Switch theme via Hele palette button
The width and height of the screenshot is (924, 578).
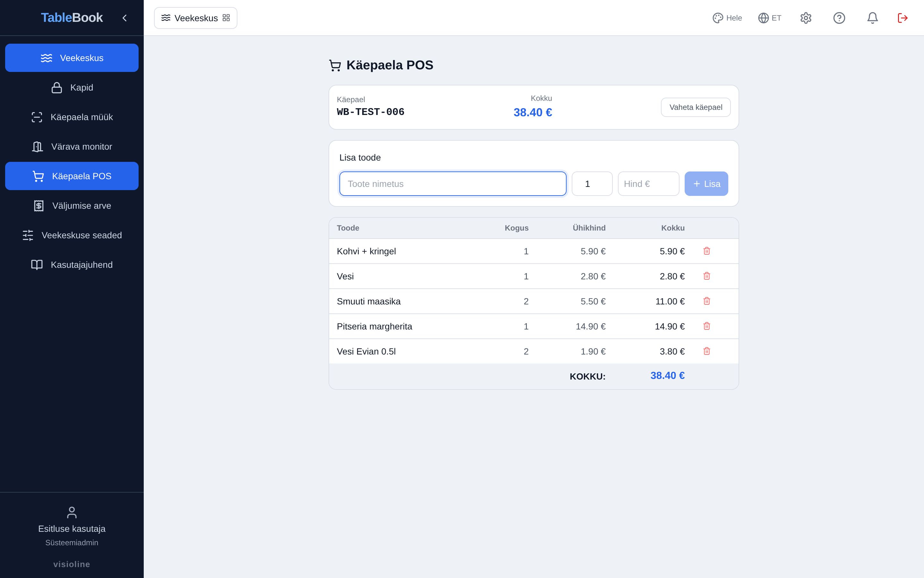tap(727, 18)
